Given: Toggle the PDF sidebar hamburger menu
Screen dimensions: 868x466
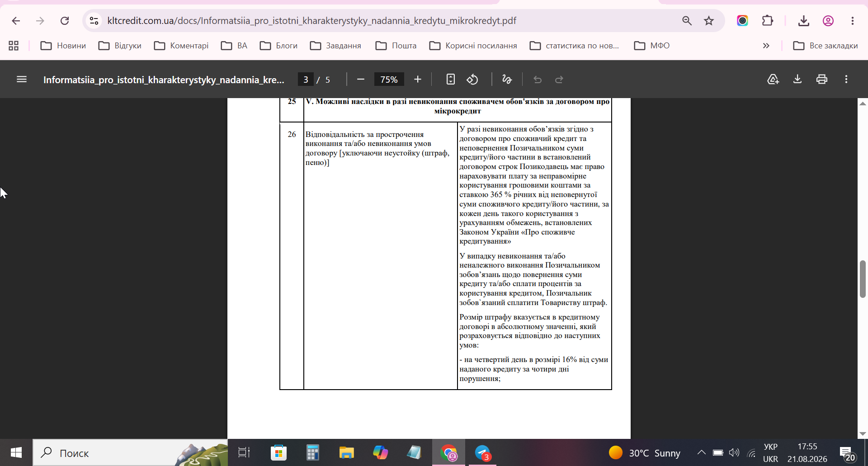Looking at the screenshot, I should 22,80.
